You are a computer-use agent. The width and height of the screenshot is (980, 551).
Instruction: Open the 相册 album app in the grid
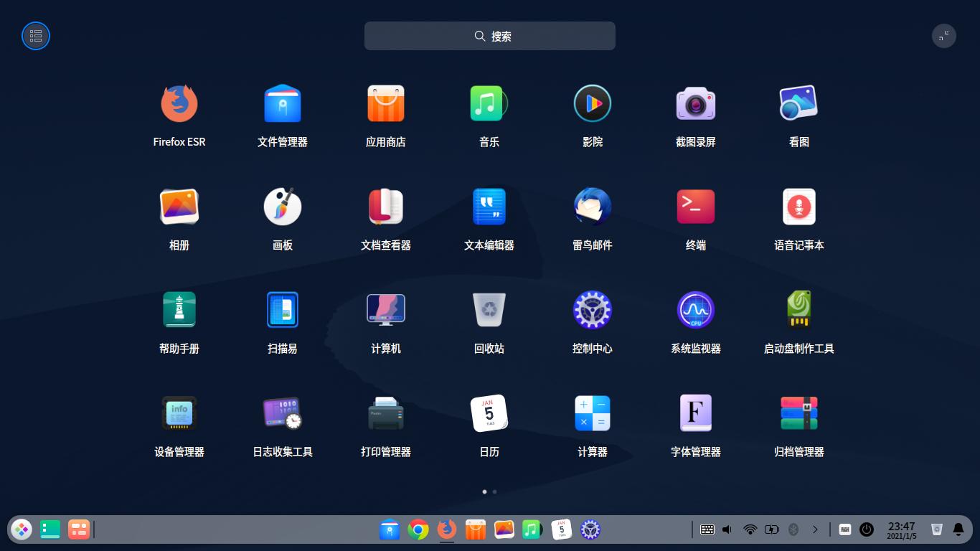point(179,207)
